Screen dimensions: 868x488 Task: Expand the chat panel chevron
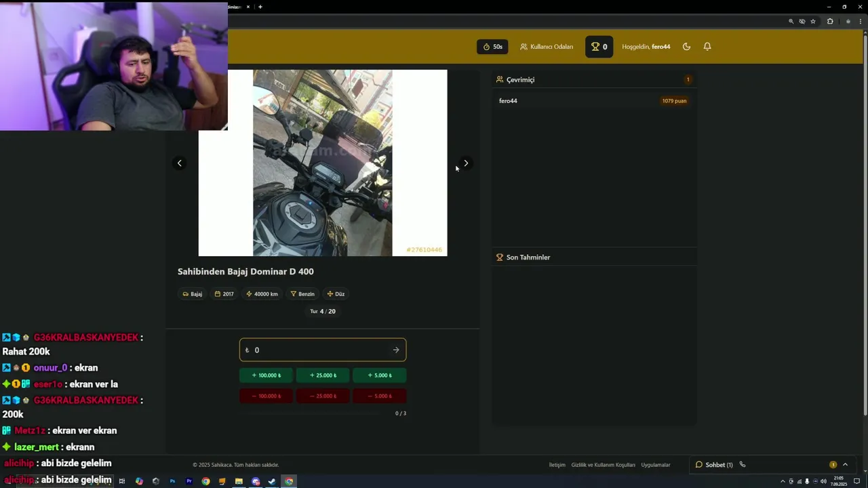(x=845, y=464)
